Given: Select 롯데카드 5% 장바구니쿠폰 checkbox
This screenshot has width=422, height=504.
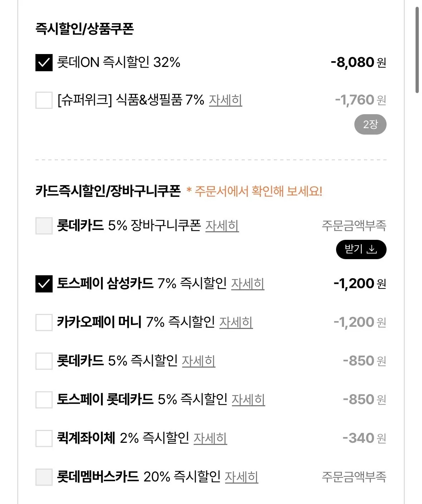Looking at the screenshot, I should (44, 226).
